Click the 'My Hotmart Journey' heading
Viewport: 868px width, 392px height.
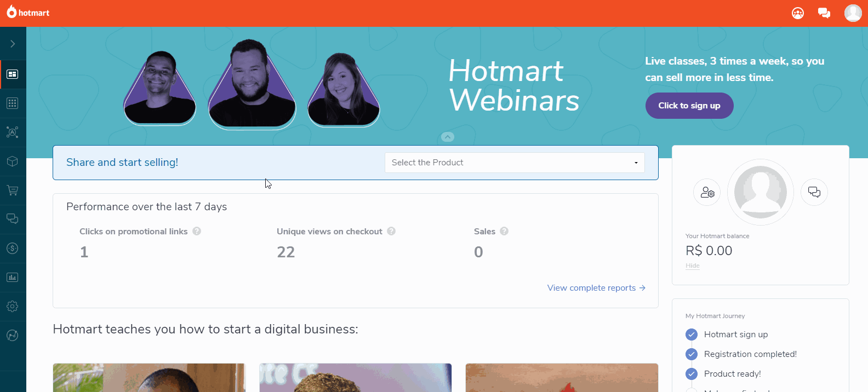(x=715, y=316)
